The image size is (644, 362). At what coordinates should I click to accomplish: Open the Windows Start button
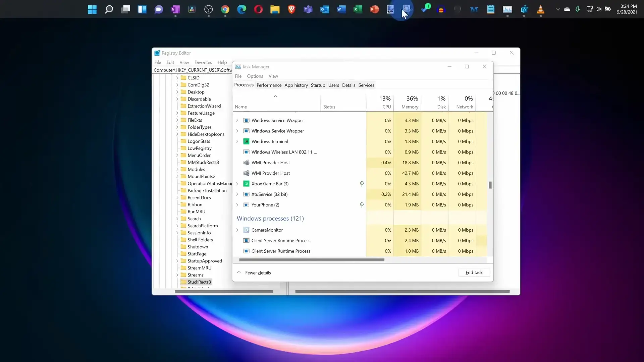(92, 9)
